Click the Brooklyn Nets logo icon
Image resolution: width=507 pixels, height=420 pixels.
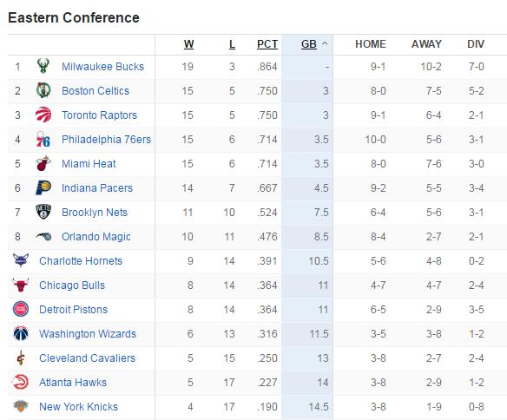[43, 212]
